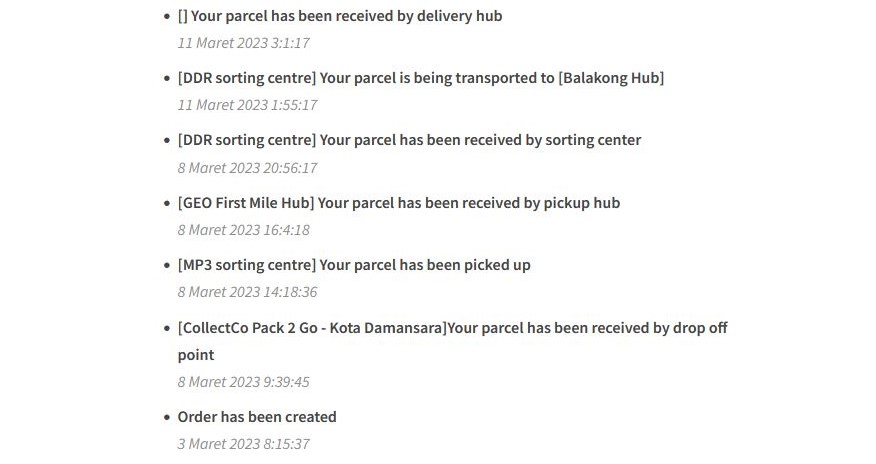The width and height of the screenshot is (876, 464).
Task: Click the 8 Maret 2023 16:4:18 timestamp
Action: (x=244, y=230)
